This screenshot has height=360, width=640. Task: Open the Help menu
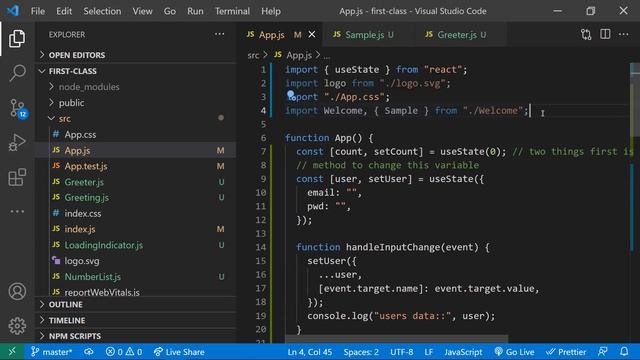[271, 11]
